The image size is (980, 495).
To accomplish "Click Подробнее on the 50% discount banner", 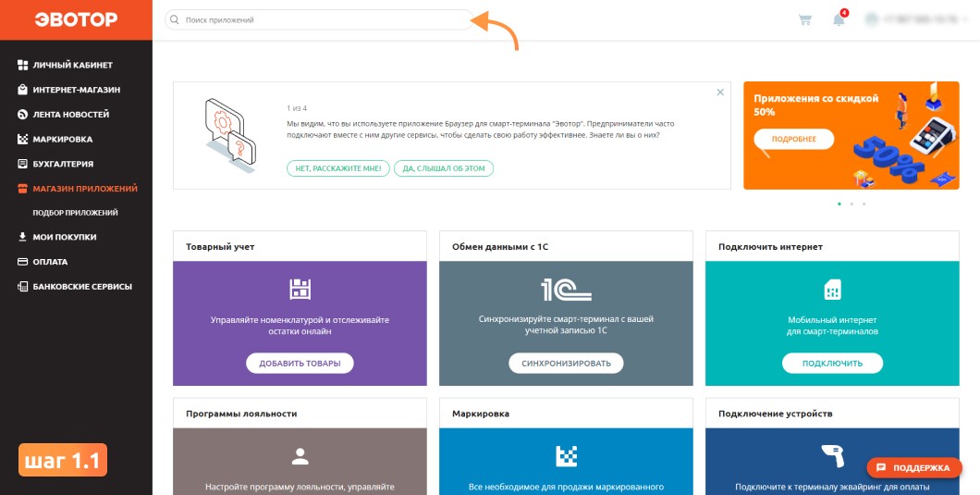I will click(794, 139).
